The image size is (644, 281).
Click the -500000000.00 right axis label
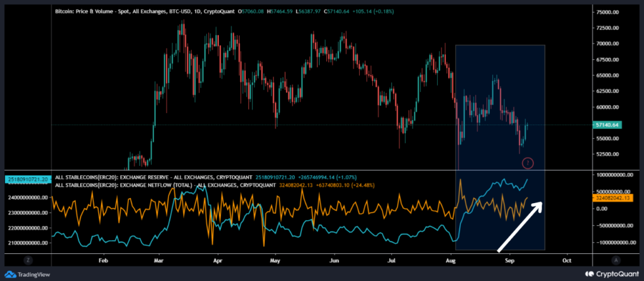[x=614, y=225]
